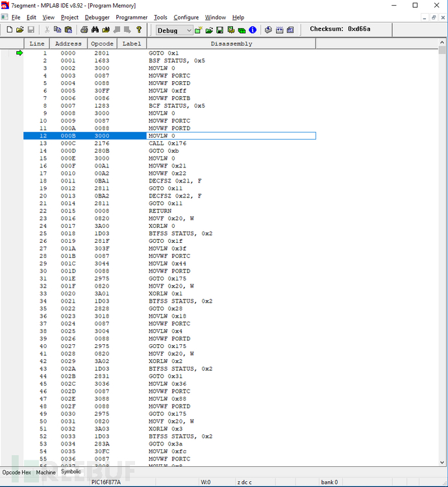
Task: Click the Paste clipboard icon
Action: coord(68,30)
